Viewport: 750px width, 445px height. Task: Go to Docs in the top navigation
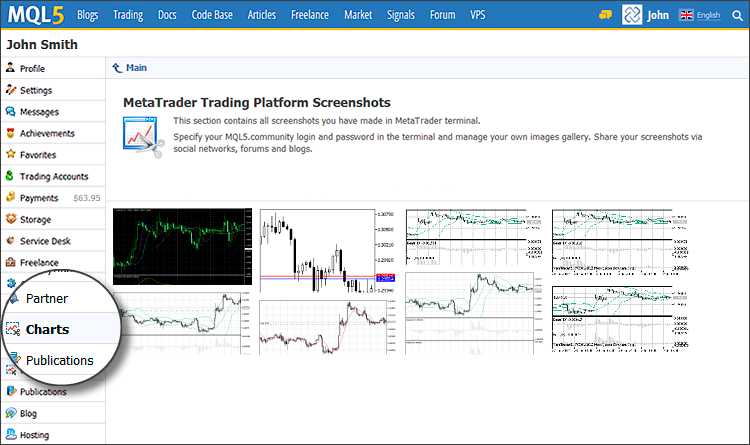click(167, 15)
